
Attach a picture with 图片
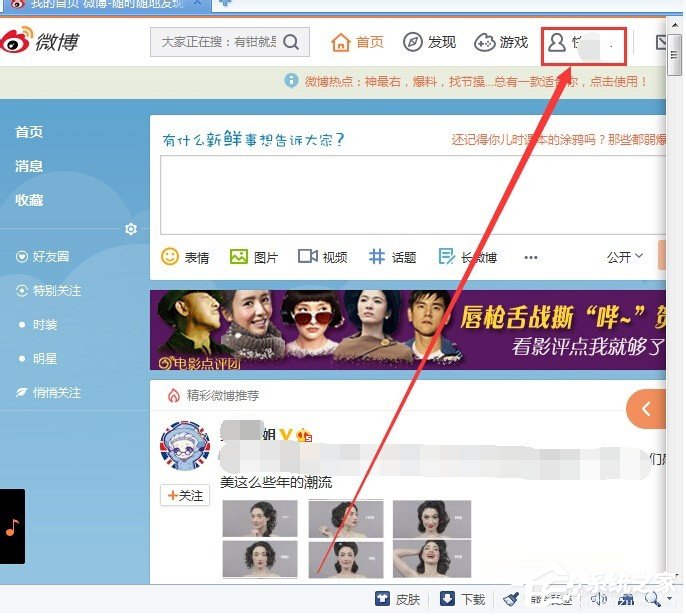point(254,257)
